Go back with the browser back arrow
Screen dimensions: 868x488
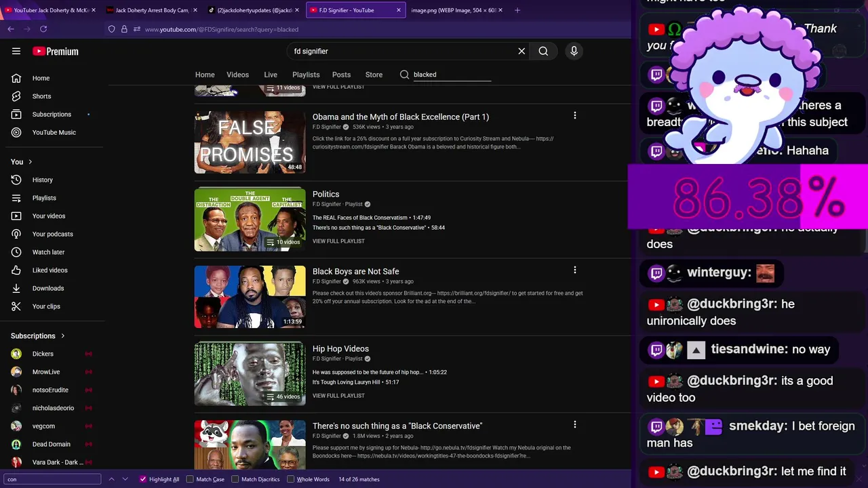(x=11, y=29)
